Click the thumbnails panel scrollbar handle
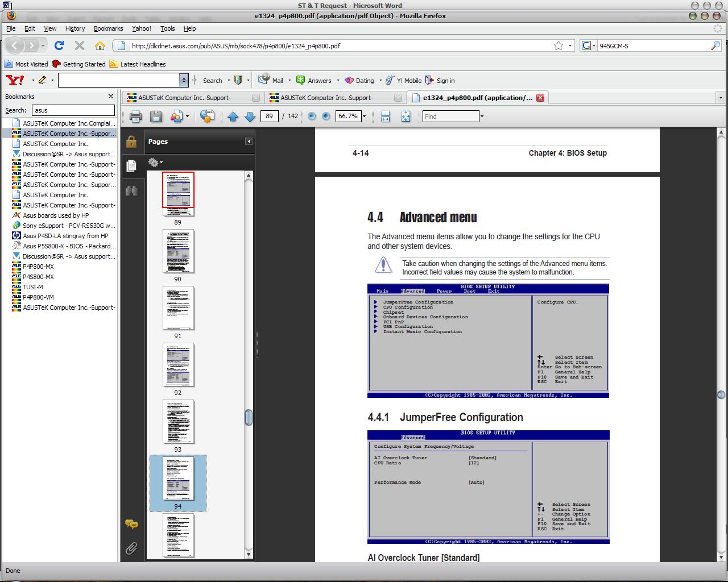The width and height of the screenshot is (728, 582). pos(249,417)
